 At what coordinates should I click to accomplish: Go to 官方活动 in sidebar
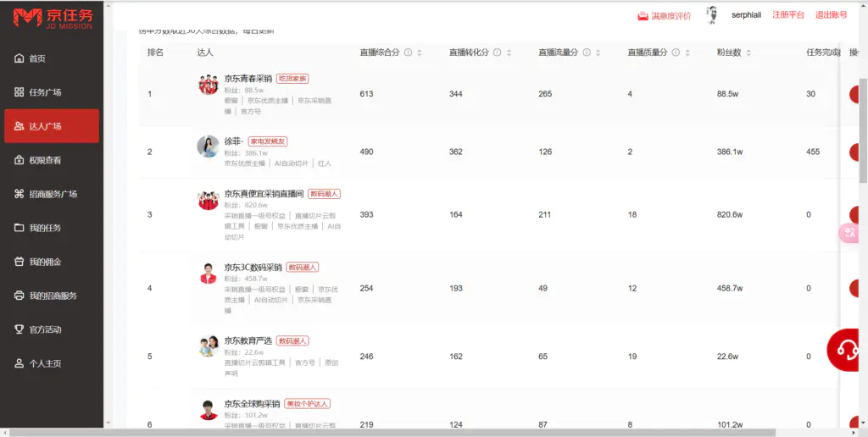point(52,329)
